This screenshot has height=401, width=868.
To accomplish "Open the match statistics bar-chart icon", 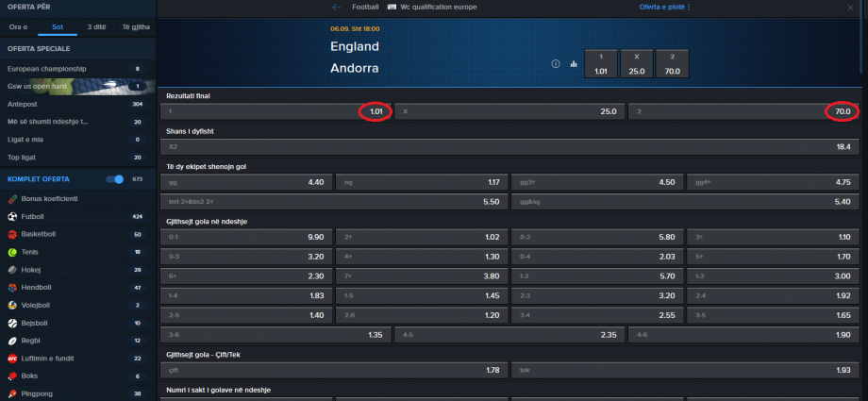I will (574, 64).
